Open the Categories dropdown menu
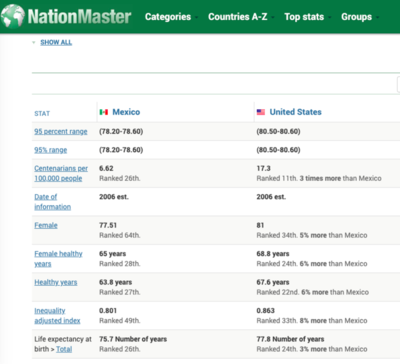The width and height of the screenshot is (400, 364). 168,17
